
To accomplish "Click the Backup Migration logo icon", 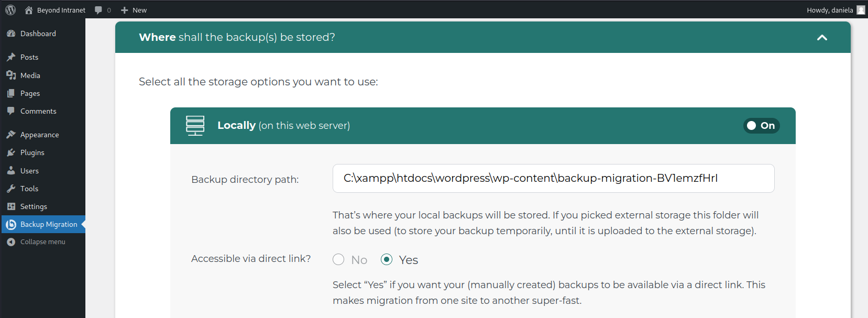I will 11,224.
